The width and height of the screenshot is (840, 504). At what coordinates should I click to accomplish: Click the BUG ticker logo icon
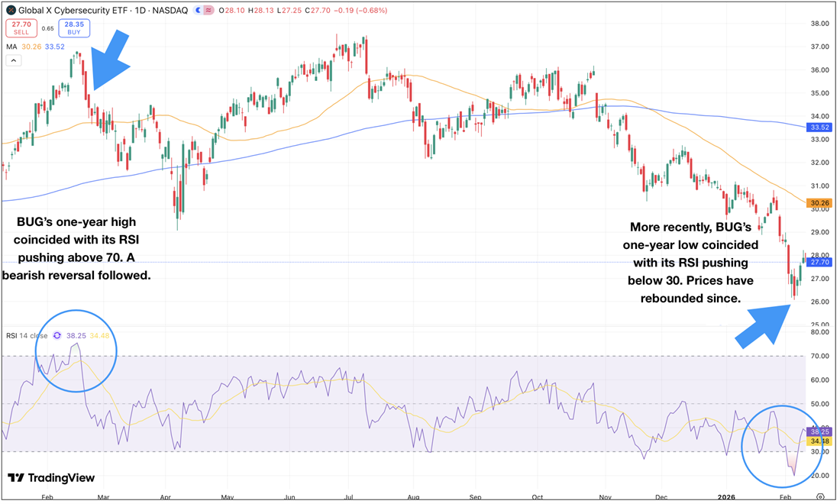pyautogui.click(x=11, y=11)
